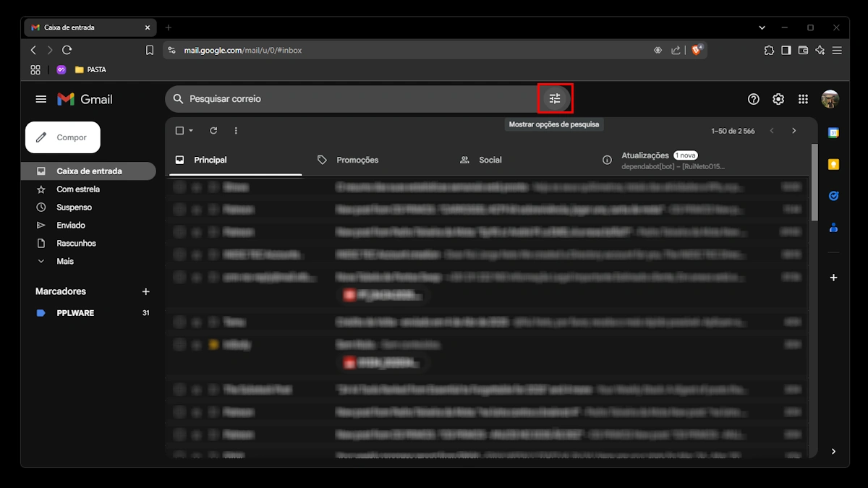868x488 pixels.
Task: Open Google Calendar side panel
Action: point(833,133)
